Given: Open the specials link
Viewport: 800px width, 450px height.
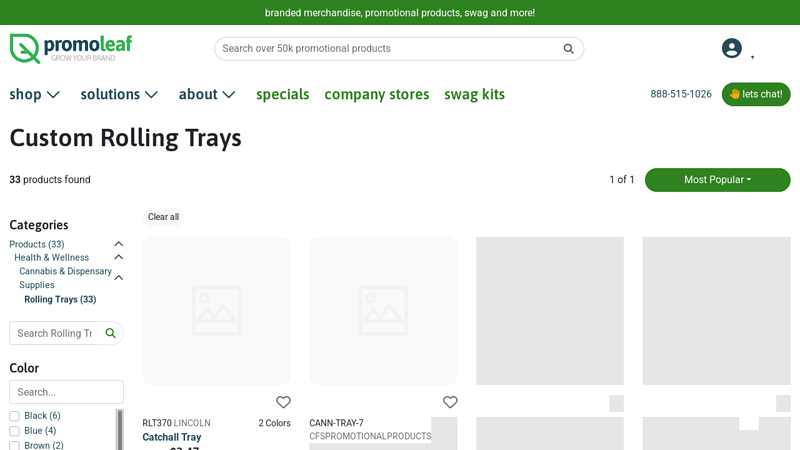Looking at the screenshot, I should [x=282, y=94].
